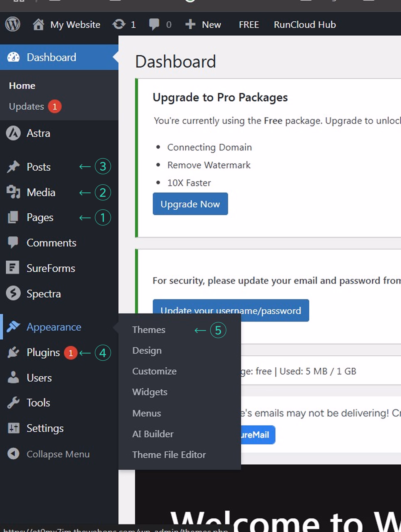This screenshot has width=401, height=532.
Task: Click the Media library icon
Action: click(x=13, y=192)
